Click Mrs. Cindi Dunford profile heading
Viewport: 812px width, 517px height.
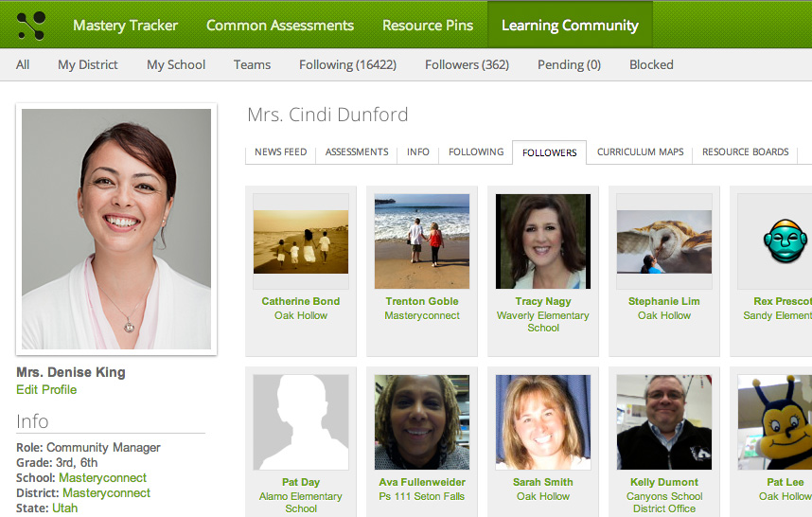pyautogui.click(x=327, y=115)
